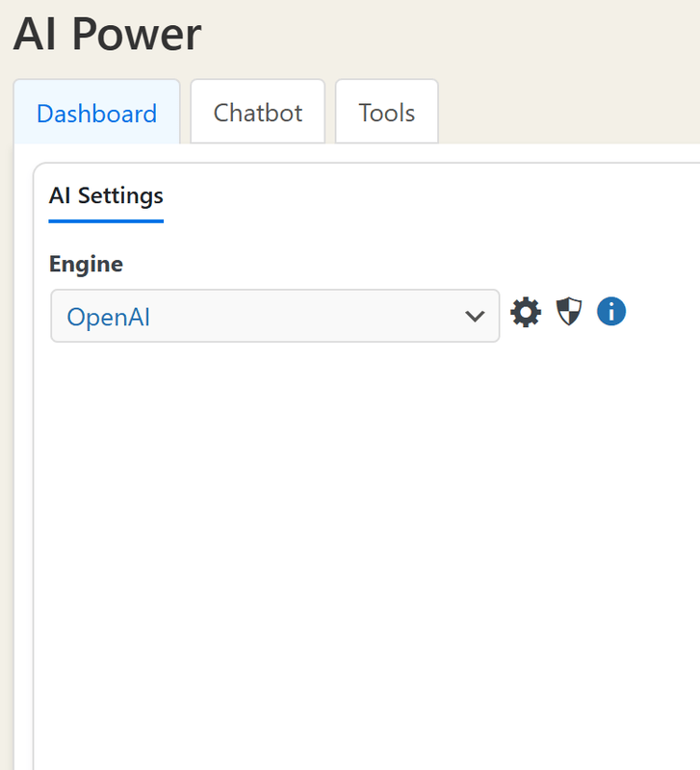Click the AI Power page heading
The image size is (700, 770).
(107, 35)
